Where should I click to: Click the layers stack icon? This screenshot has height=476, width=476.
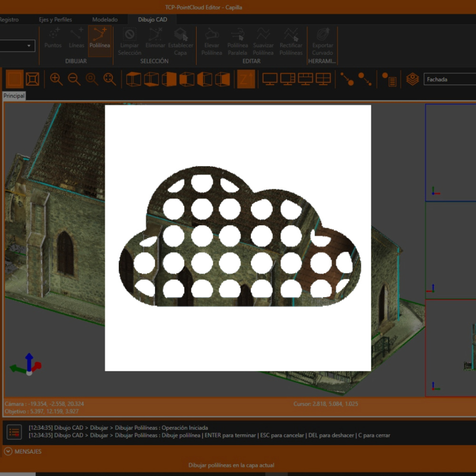(x=413, y=79)
